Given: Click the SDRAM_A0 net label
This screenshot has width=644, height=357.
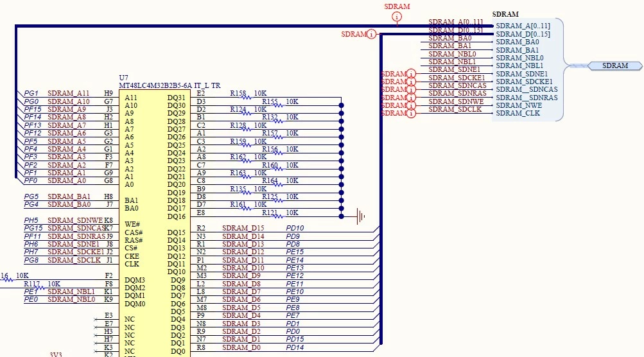Looking at the screenshot, I should pyautogui.click(x=68, y=181).
